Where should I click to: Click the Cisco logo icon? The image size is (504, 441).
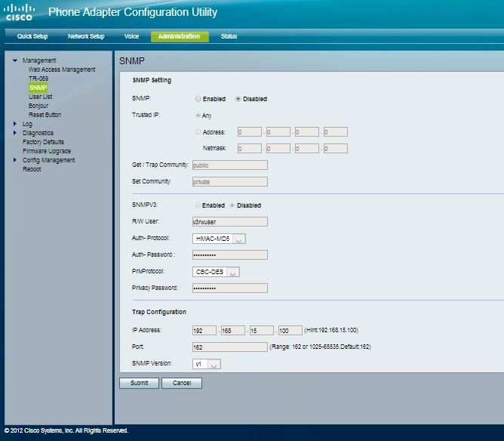click(22, 12)
